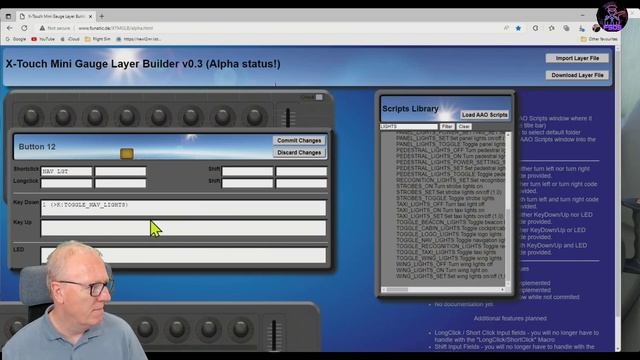Click the upper device fader slider
Screen dimensions: 640x360
tap(288, 118)
